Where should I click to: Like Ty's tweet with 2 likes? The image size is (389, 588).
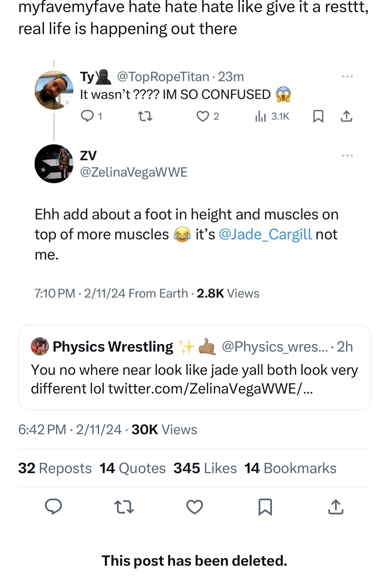[x=203, y=116]
